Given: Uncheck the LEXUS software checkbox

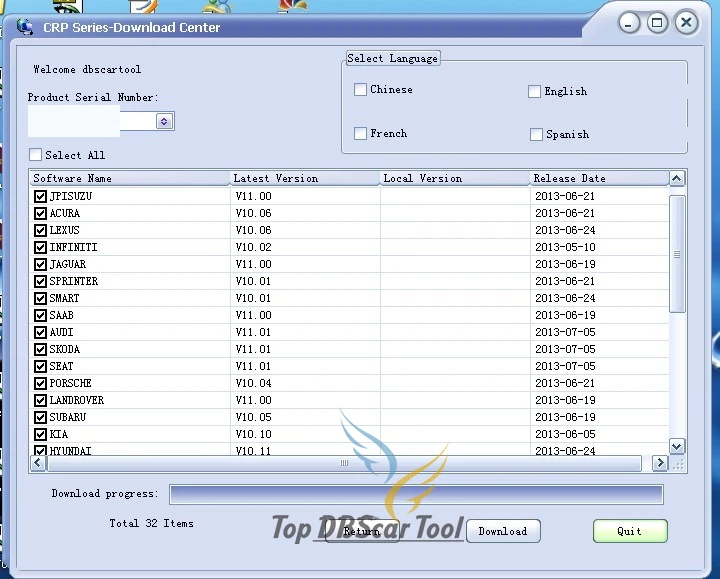Looking at the screenshot, I should tap(40, 230).
